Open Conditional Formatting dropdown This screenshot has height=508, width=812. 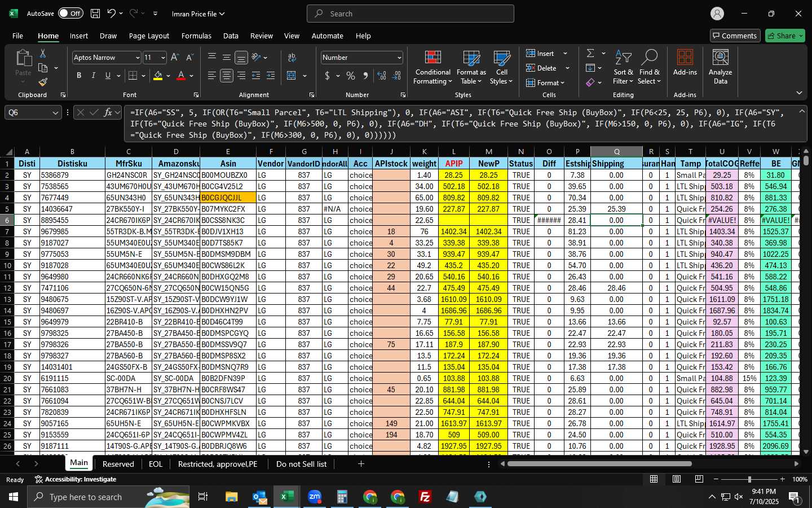pyautogui.click(x=433, y=67)
